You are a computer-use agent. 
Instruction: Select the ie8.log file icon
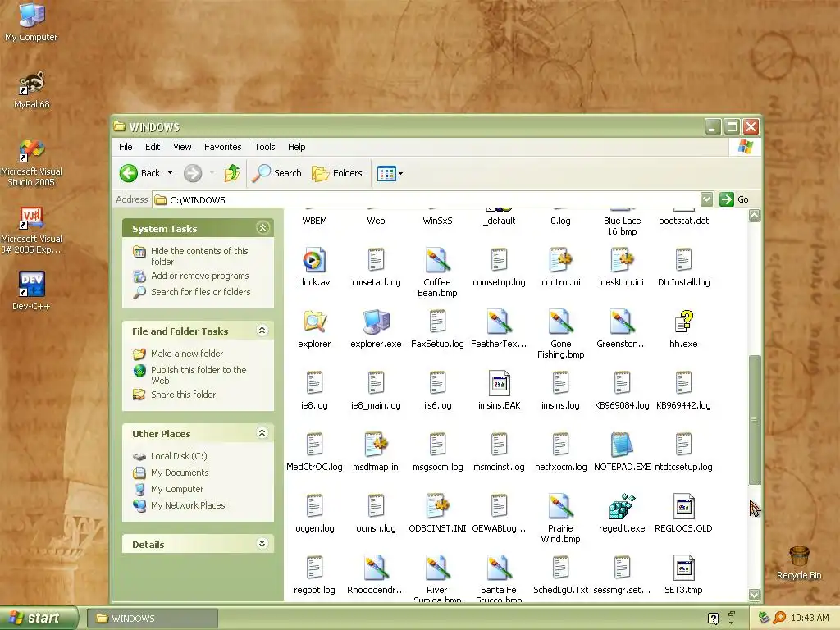[314, 384]
